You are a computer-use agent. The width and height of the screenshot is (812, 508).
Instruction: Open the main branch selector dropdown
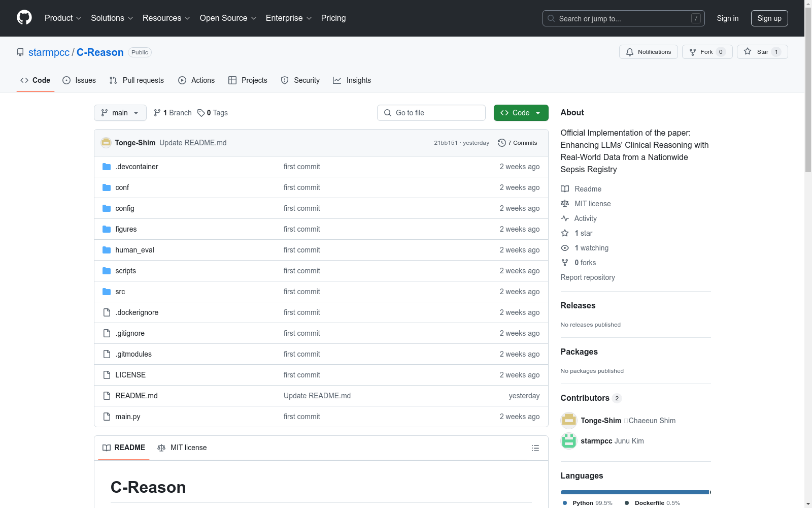120,113
